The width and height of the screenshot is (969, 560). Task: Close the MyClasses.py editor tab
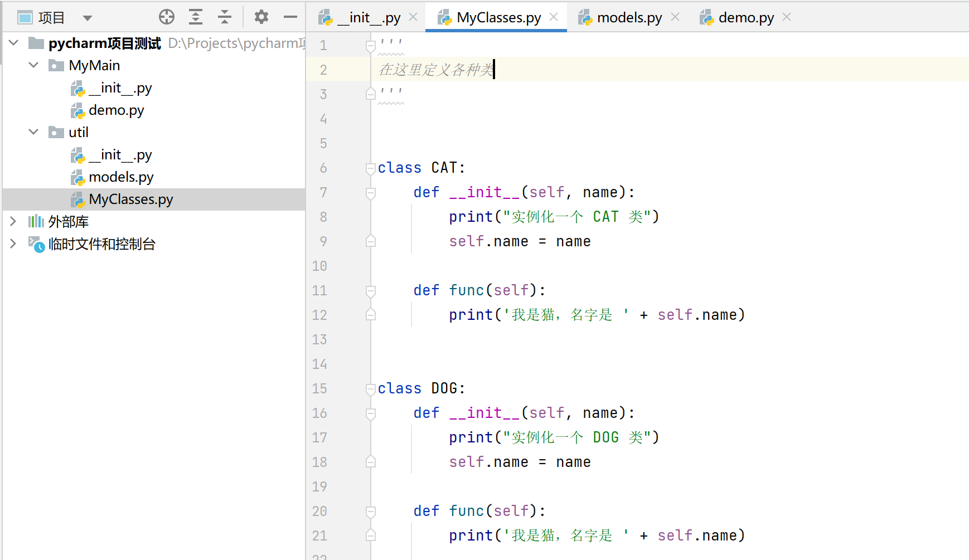[554, 17]
